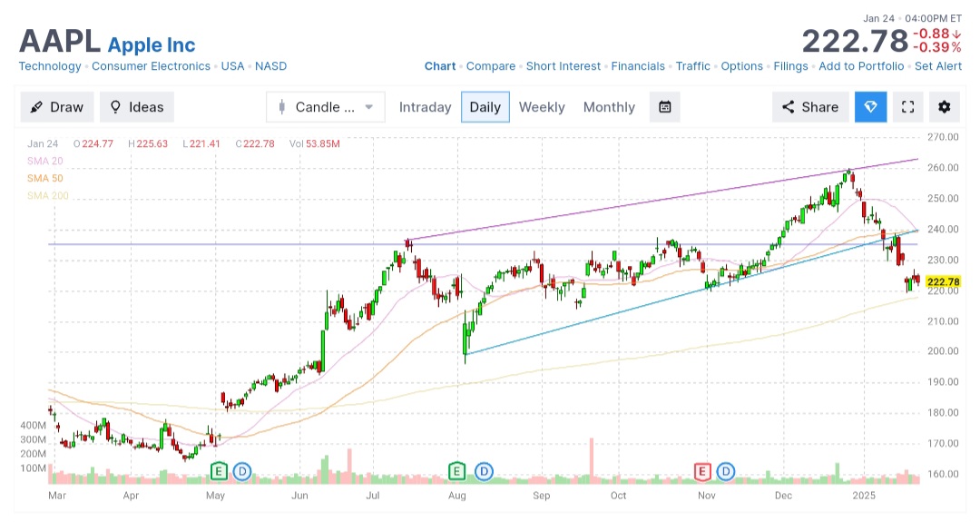Toggle the SMA 20 indicator label
The height and width of the screenshot is (522, 980).
(x=45, y=162)
